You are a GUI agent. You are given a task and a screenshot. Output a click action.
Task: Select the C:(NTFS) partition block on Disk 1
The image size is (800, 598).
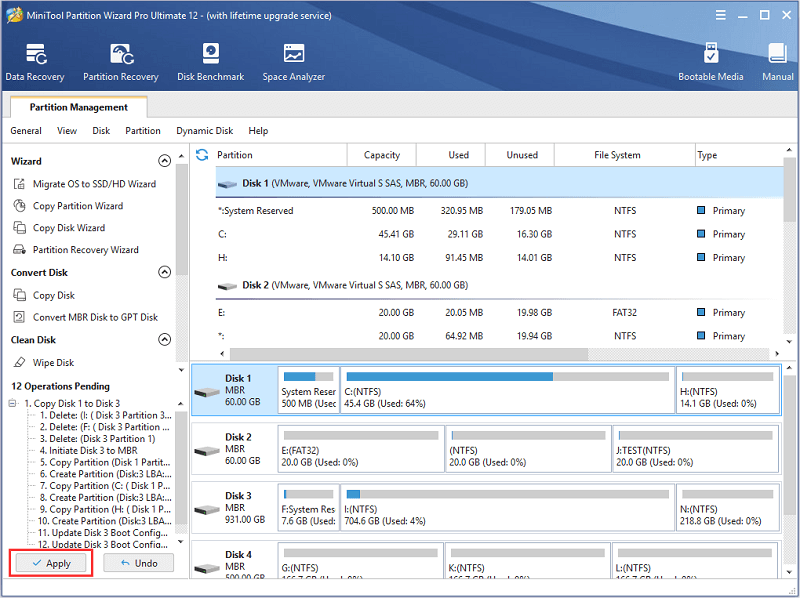click(x=507, y=390)
